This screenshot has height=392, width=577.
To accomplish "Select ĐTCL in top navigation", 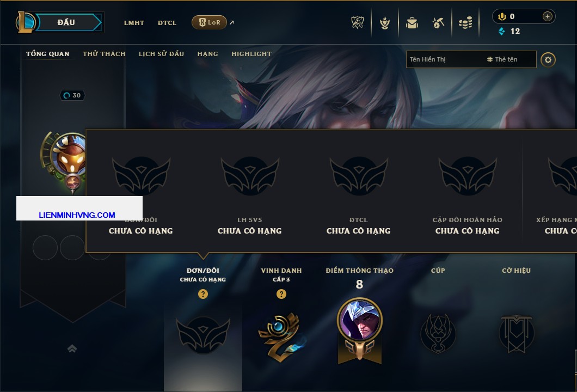I will tap(167, 23).
